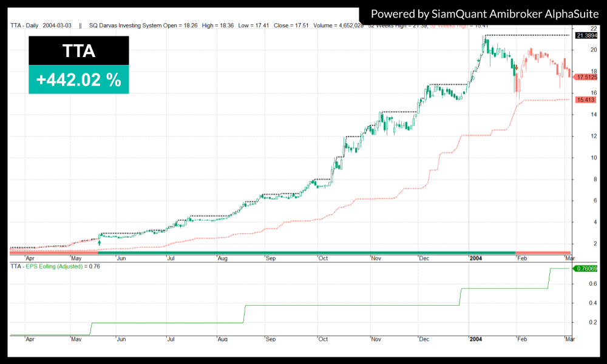Screen dimensions: 607x364
Task: Click the green buy arrow in May
Action: [100, 243]
